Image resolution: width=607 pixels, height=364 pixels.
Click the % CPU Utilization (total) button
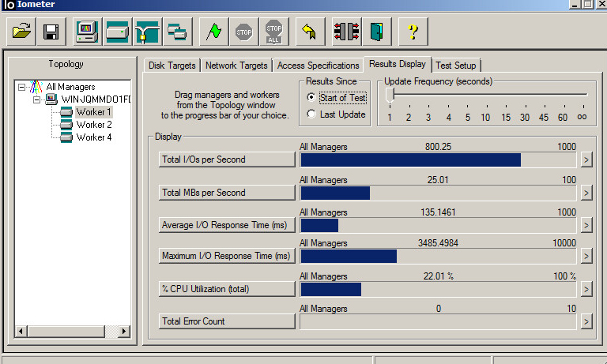click(227, 289)
